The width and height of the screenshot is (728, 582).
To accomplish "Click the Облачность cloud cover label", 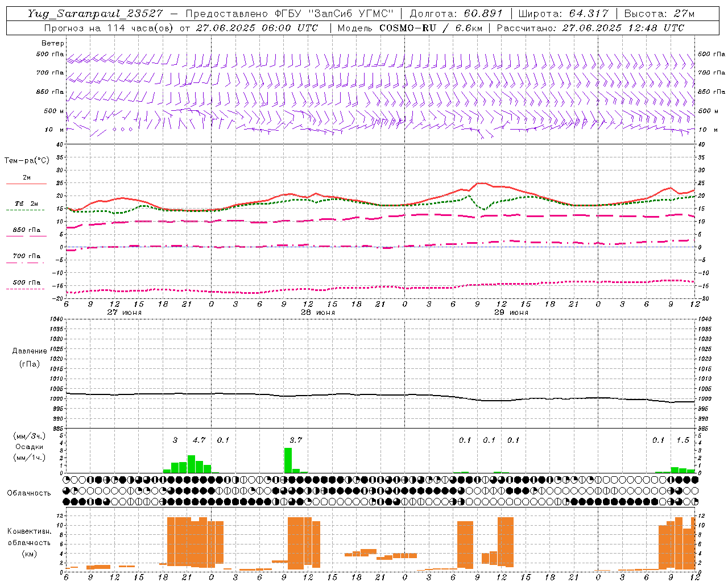I will [x=29, y=493].
